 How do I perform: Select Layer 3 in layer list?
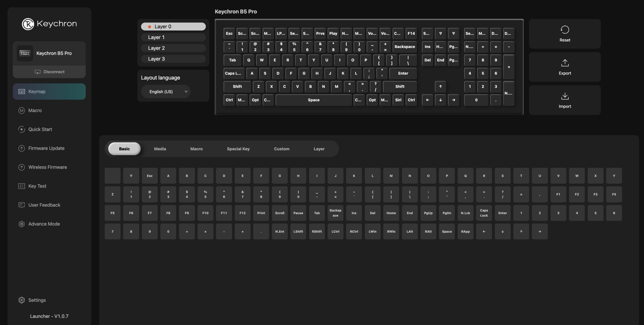pyautogui.click(x=173, y=59)
